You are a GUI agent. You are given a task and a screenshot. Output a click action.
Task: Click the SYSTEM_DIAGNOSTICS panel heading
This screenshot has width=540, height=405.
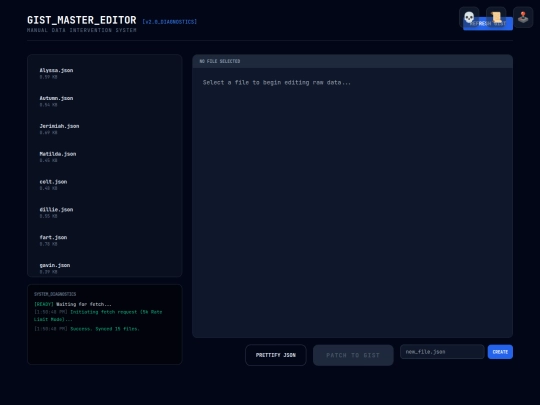pos(55,294)
